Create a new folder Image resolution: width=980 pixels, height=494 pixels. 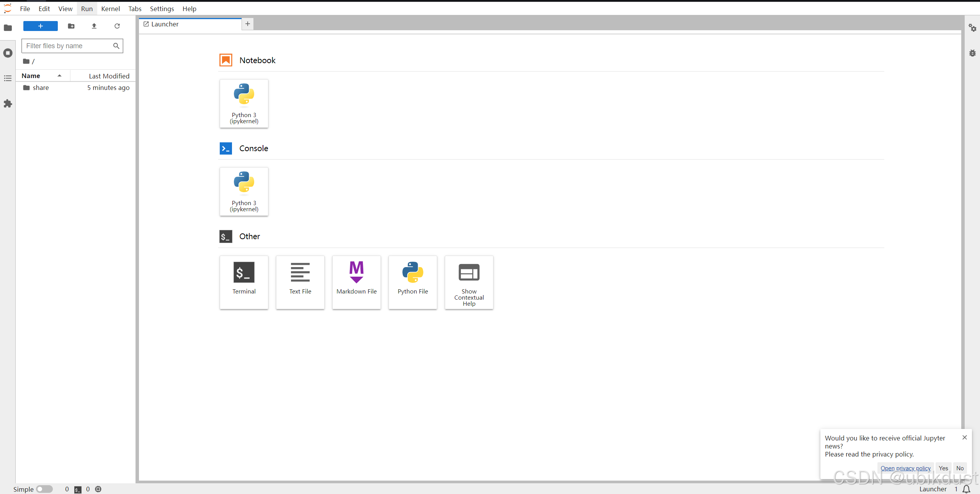71,26
